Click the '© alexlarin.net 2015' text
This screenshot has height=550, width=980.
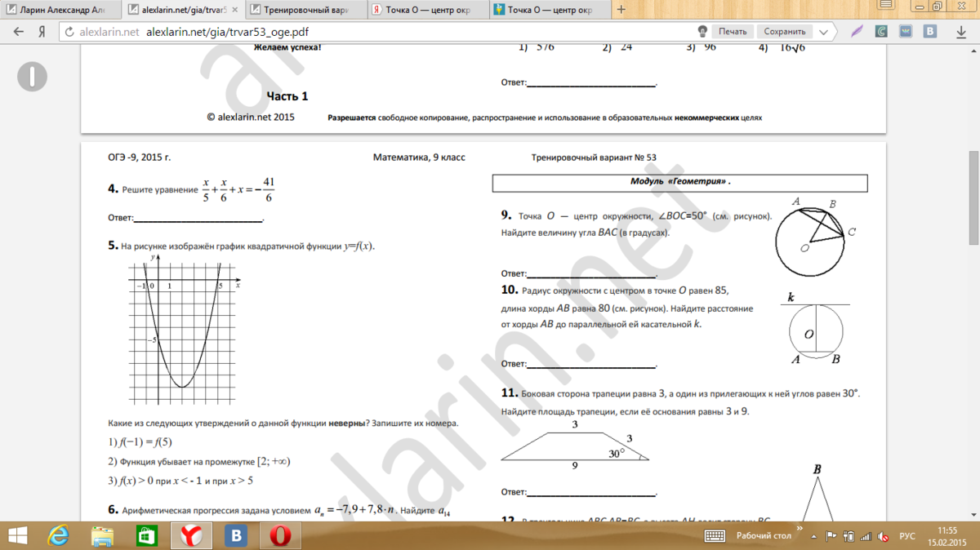coord(251,118)
